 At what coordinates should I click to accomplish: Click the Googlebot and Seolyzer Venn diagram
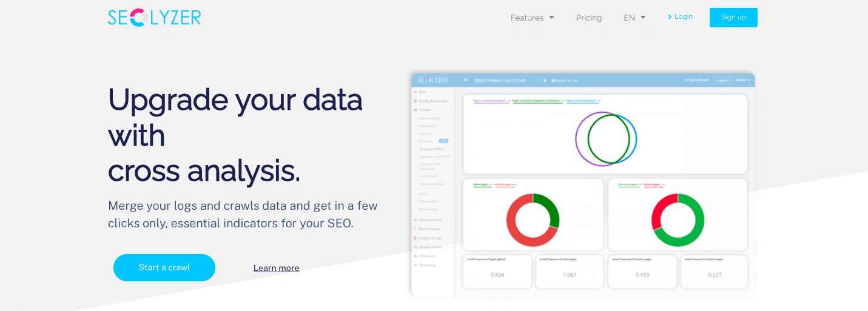pyautogui.click(x=606, y=138)
